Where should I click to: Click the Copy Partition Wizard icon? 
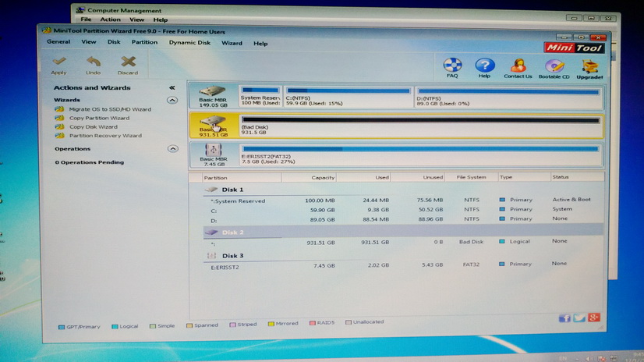pyautogui.click(x=59, y=118)
